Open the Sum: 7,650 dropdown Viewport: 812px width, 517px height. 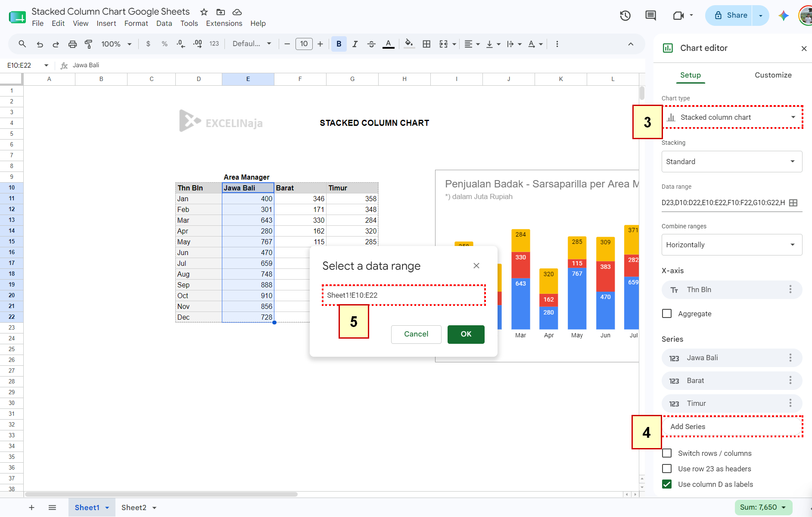coord(763,508)
